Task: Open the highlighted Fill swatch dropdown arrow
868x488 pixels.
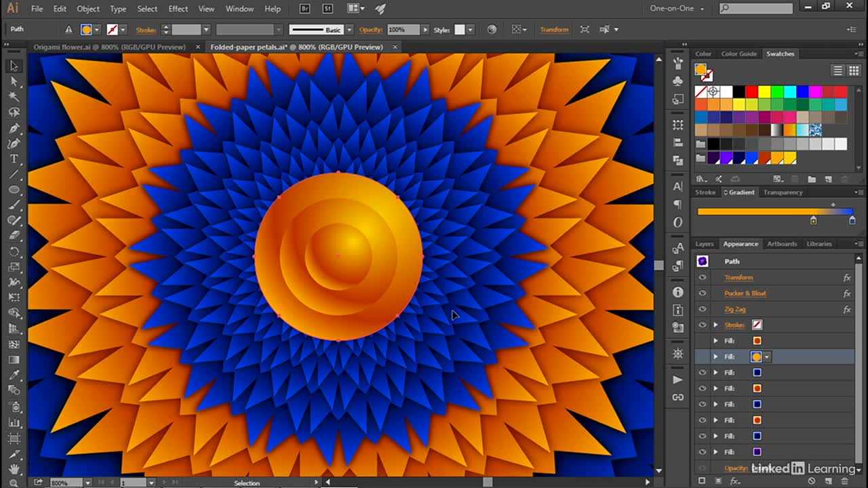Action: (x=767, y=357)
